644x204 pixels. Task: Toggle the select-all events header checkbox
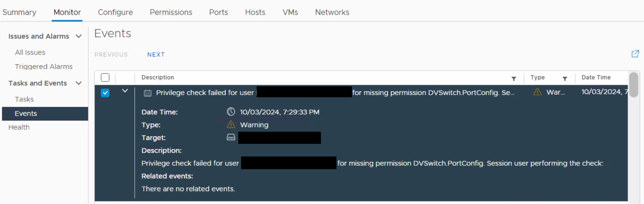pos(105,77)
